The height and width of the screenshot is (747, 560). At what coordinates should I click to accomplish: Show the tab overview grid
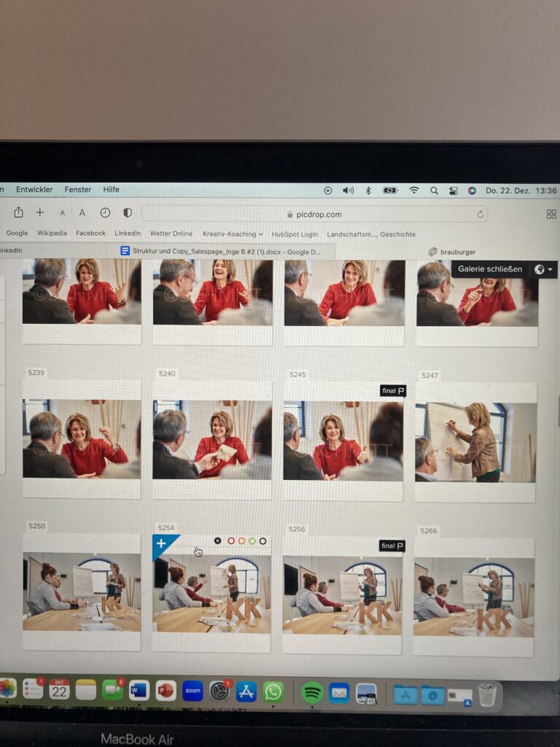(x=551, y=214)
